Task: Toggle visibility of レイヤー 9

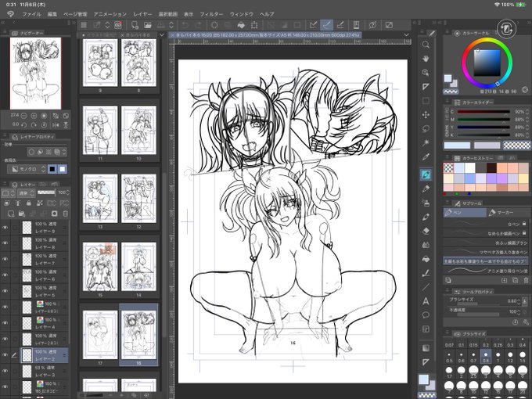Action: 5,228
